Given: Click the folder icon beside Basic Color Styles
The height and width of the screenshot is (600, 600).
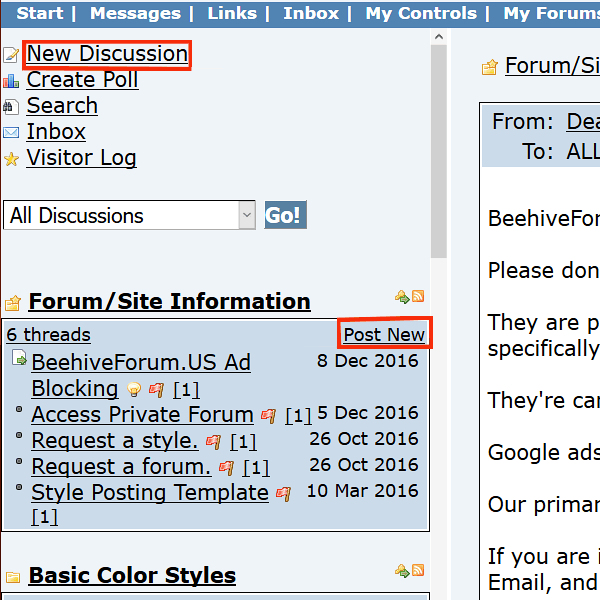Looking at the screenshot, I should pyautogui.click(x=13, y=577).
